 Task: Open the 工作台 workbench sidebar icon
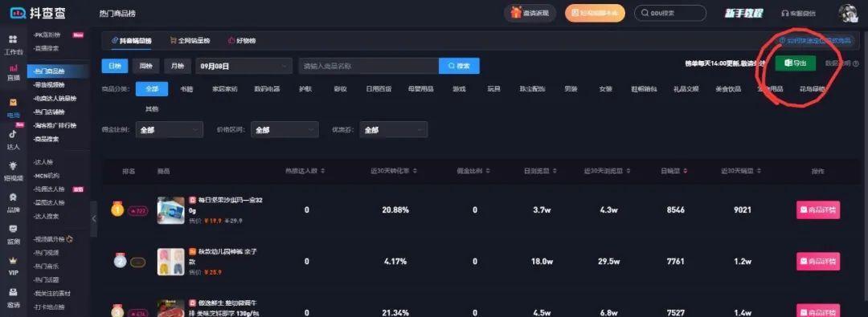pyautogui.click(x=14, y=44)
